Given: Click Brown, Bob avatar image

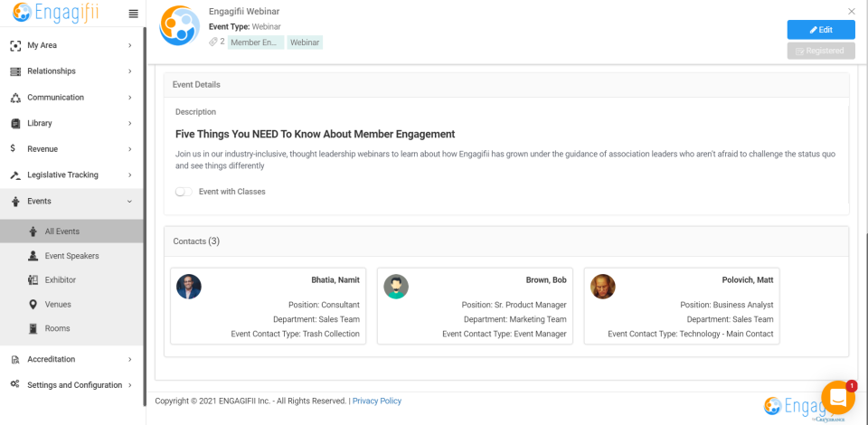Looking at the screenshot, I should [x=396, y=287].
